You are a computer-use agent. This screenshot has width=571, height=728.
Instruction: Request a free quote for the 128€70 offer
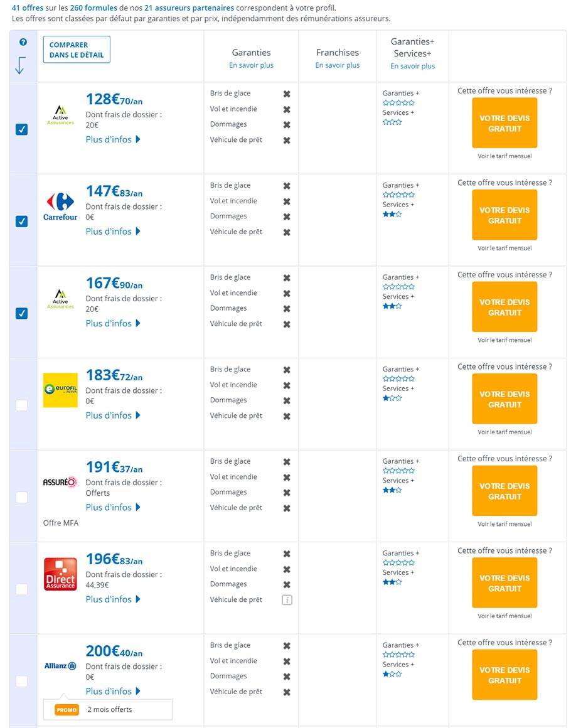point(504,124)
